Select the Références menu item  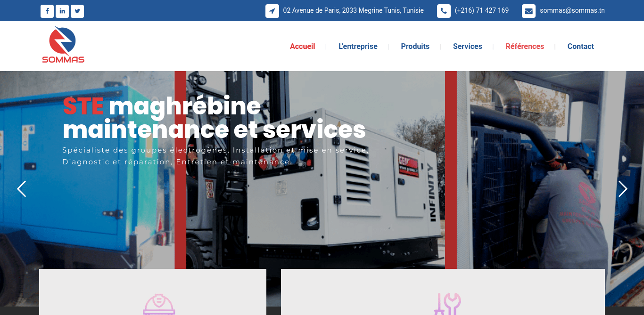[x=525, y=46]
